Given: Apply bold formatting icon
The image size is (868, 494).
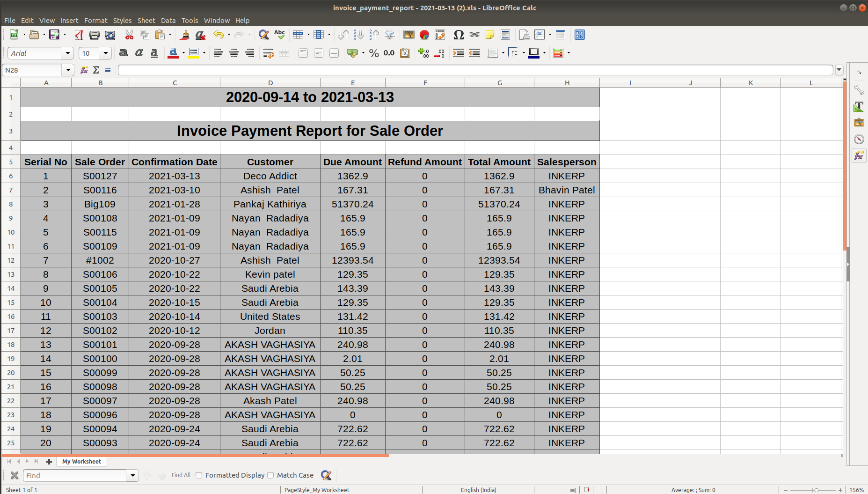Looking at the screenshot, I should coord(124,53).
